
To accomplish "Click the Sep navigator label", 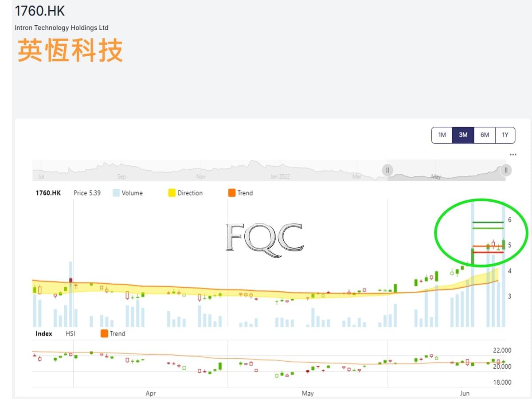I will click(x=121, y=176).
